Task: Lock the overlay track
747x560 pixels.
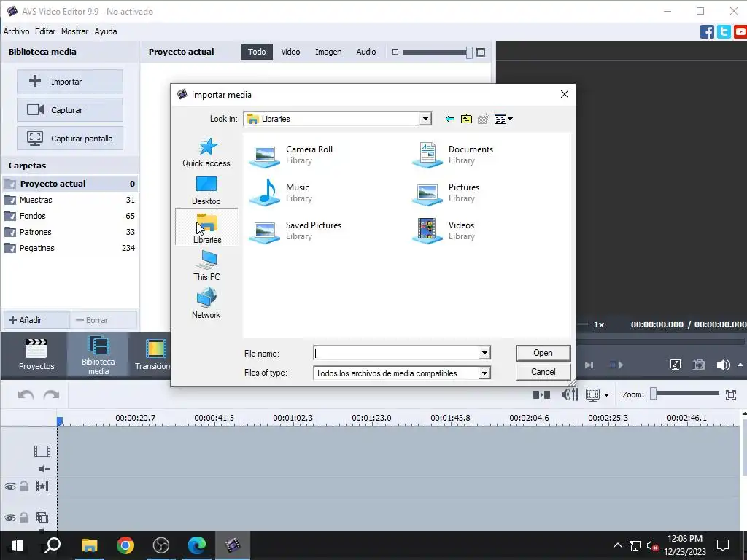Action: coord(24,517)
